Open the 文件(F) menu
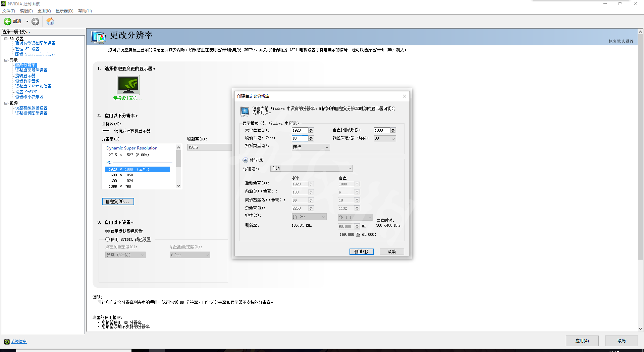This screenshot has height=352, width=644. (x=9, y=11)
